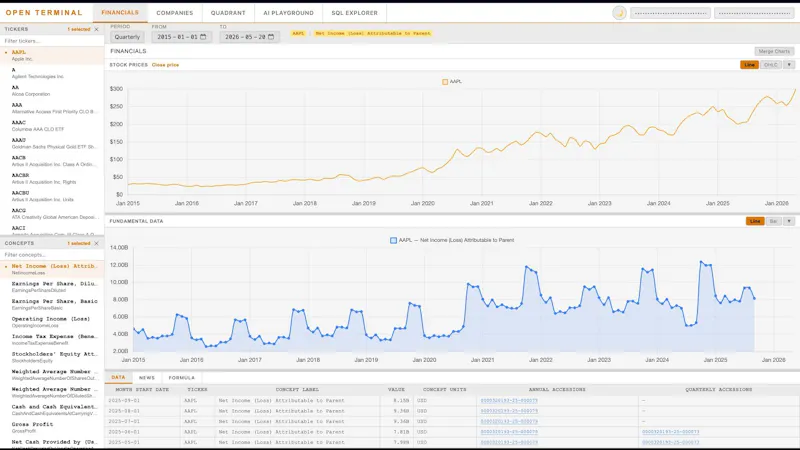Select ticker AACG ATA Creativity Global

(52, 214)
